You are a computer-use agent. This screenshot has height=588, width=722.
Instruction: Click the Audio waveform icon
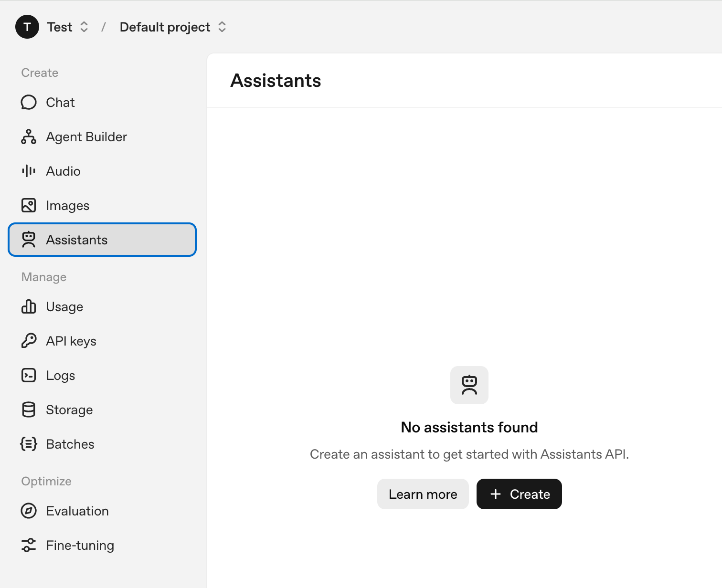pos(29,171)
